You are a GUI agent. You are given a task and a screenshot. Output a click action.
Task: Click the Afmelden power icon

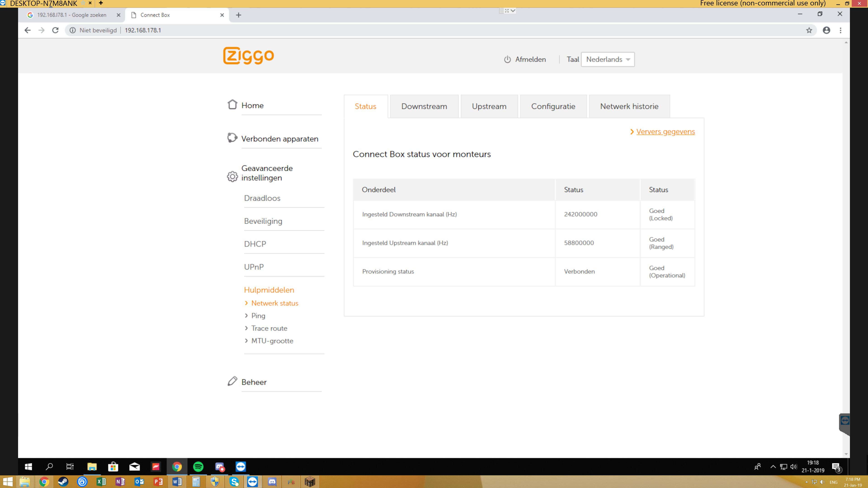(507, 60)
